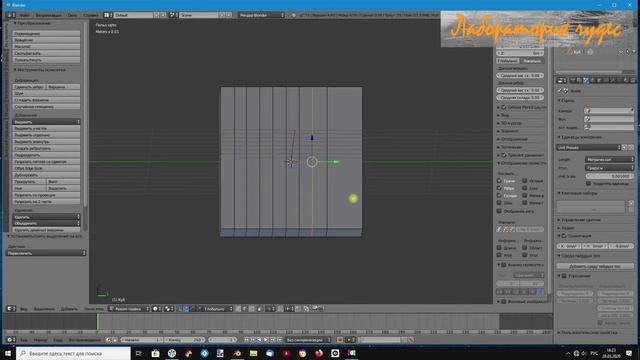This screenshot has height=360, width=640.
Task: Open the Blender icon on Windows taskbar
Action: [x=237, y=353]
